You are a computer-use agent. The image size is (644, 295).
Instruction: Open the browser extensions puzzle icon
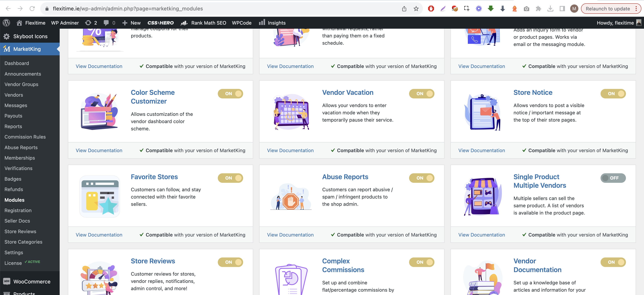(x=538, y=9)
